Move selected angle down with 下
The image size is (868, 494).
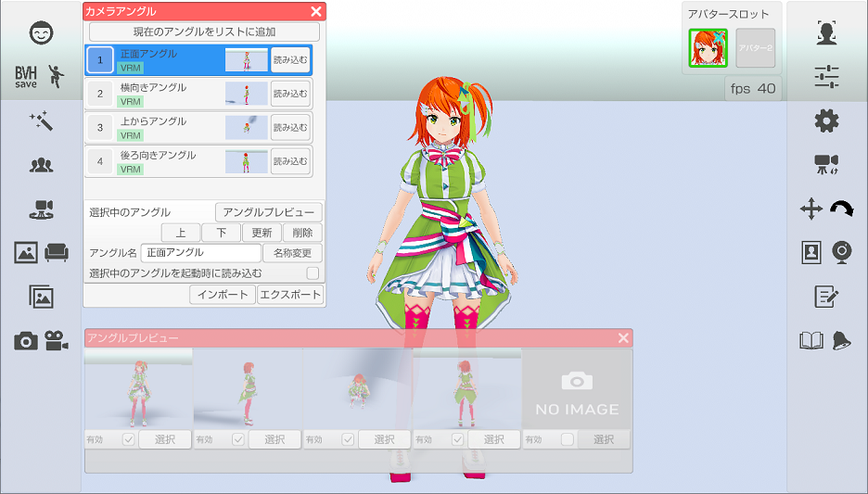(x=221, y=233)
